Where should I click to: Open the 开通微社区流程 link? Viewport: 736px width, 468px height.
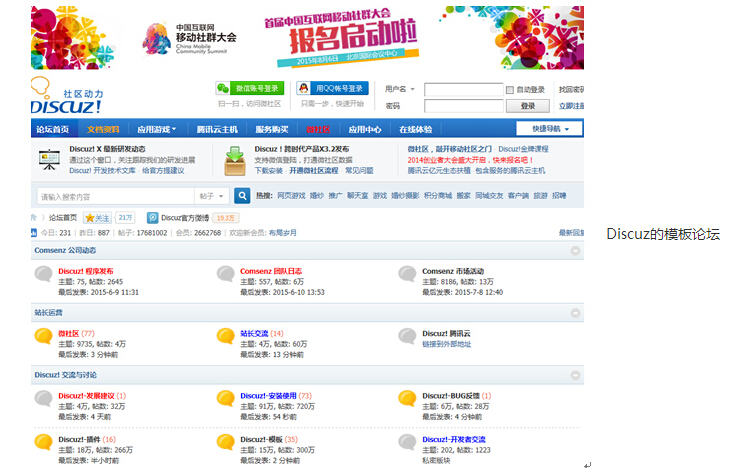coord(314,170)
